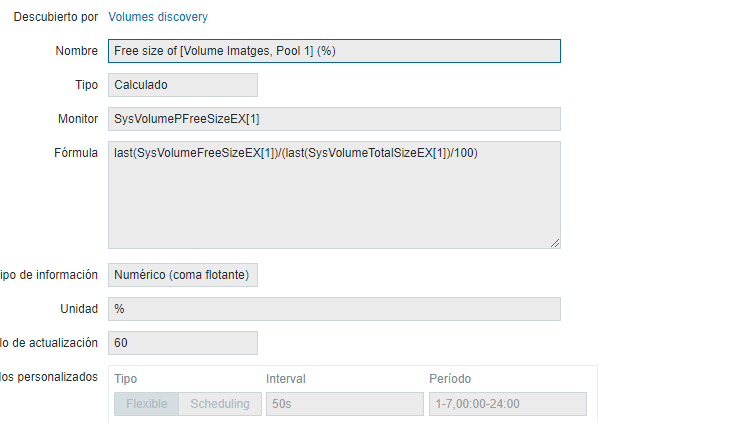Screen dimensions: 741x423
Task: Open the Numérico (coma flotante) field
Action: pyautogui.click(x=182, y=275)
